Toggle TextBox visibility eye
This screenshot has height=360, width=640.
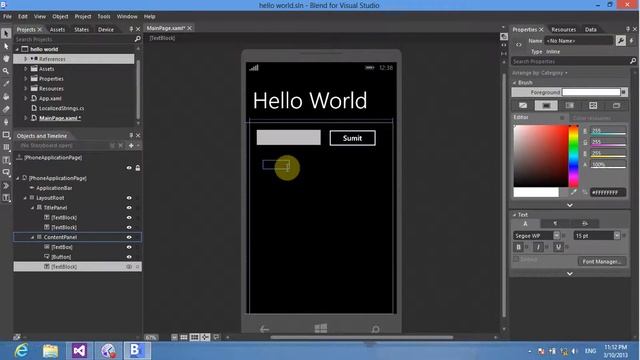pyautogui.click(x=129, y=247)
